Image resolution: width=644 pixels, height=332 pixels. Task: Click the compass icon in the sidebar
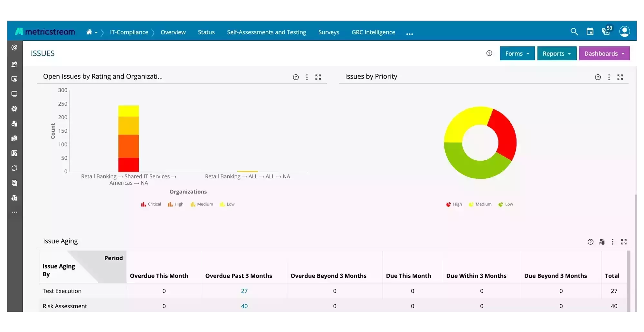coord(14,48)
